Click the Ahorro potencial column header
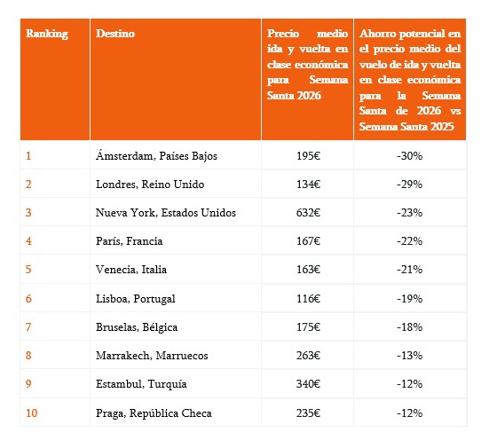Image resolution: width=489 pixels, height=448 pixels. 410,80
